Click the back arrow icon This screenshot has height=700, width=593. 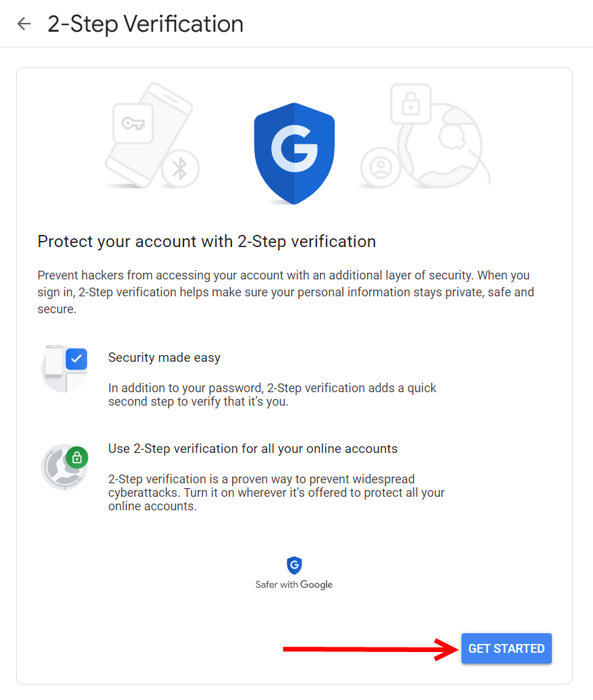24,24
